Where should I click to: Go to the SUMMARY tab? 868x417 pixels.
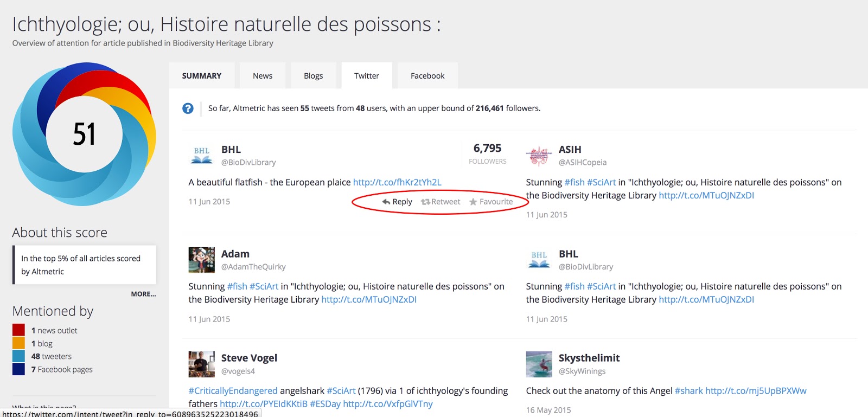[202, 76]
